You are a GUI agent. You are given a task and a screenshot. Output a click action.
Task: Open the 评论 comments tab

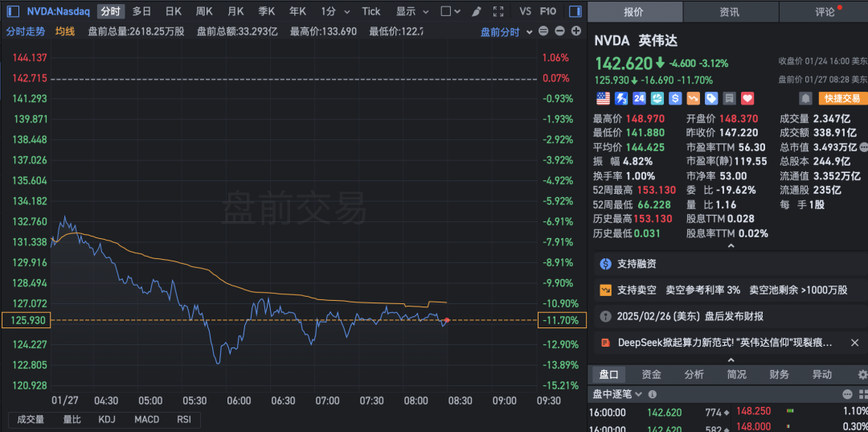[x=825, y=11]
